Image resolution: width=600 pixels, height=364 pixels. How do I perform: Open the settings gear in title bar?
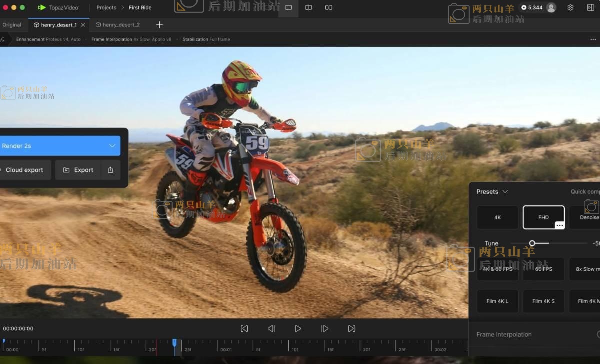[570, 8]
